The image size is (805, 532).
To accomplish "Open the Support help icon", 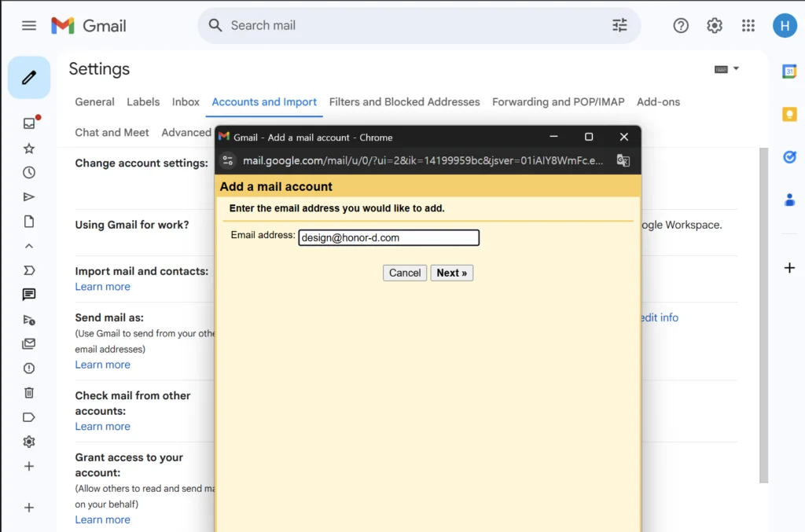I will (681, 25).
